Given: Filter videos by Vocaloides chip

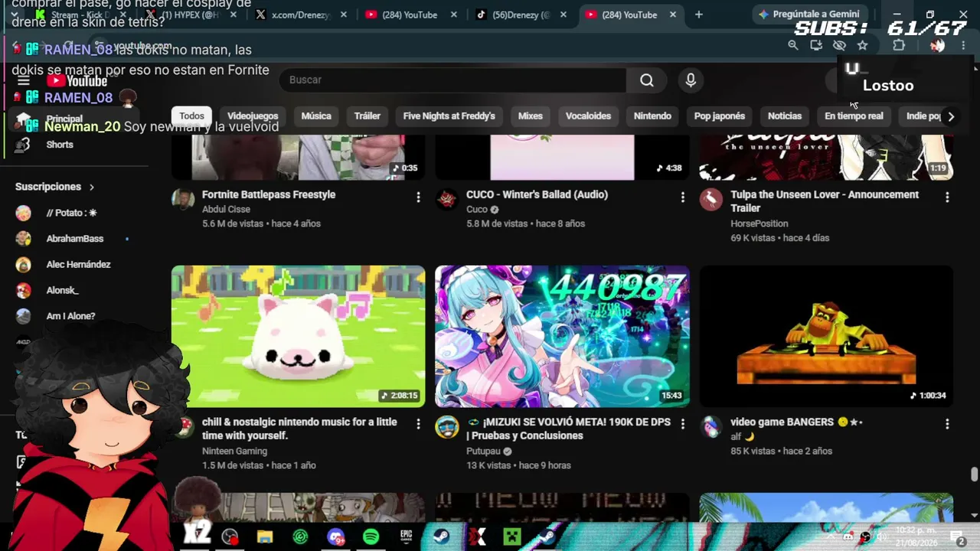Looking at the screenshot, I should coord(588,116).
